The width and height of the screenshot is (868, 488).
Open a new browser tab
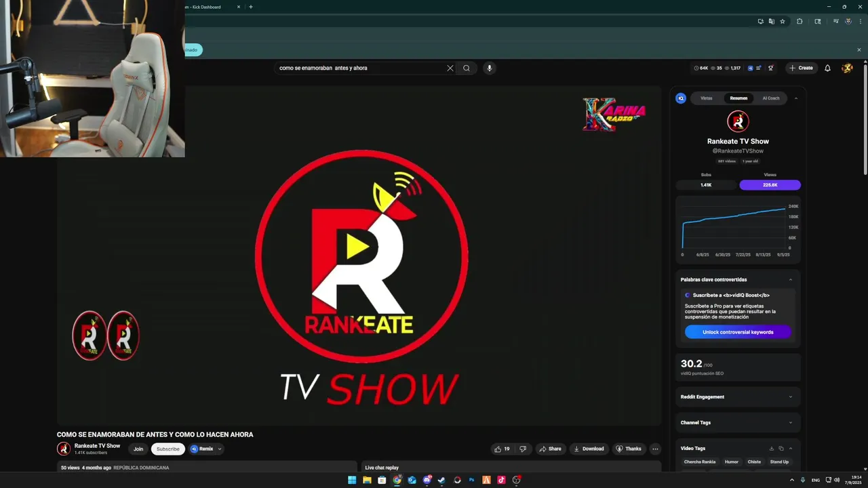click(251, 7)
